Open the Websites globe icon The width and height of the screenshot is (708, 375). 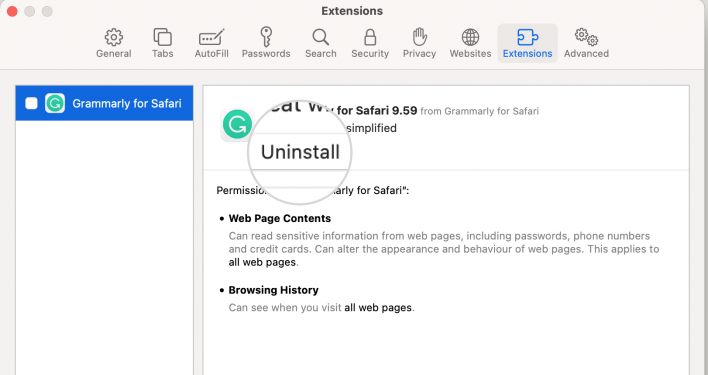click(470, 37)
